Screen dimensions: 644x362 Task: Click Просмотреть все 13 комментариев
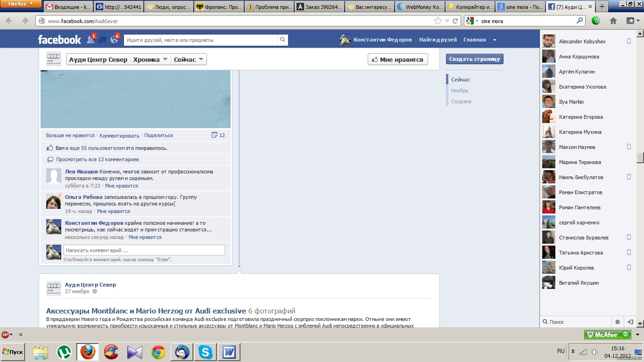(97, 159)
